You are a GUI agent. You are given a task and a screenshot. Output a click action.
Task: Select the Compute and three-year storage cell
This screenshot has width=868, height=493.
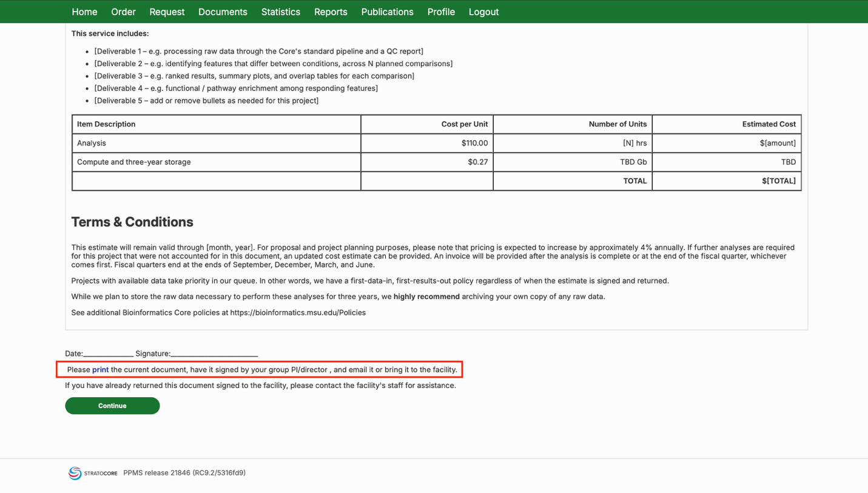pyautogui.click(x=217, y=162)
